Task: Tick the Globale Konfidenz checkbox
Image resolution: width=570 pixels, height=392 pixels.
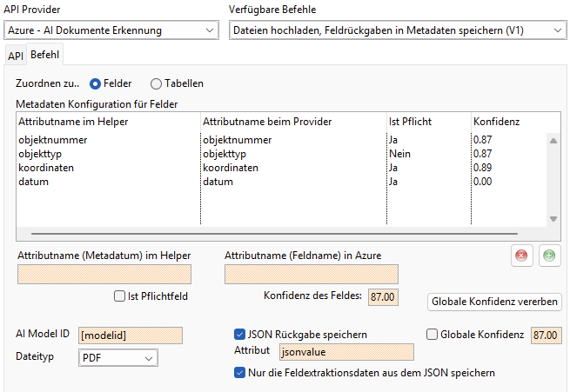Action: [x=433, y=334]
